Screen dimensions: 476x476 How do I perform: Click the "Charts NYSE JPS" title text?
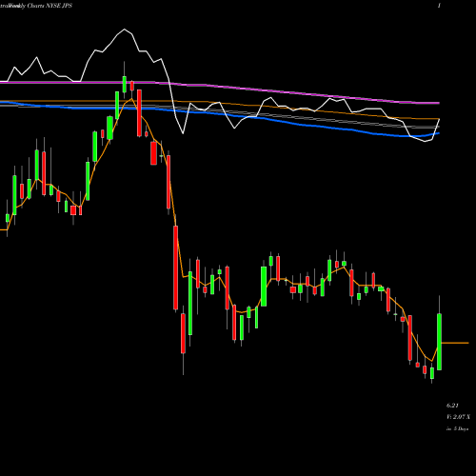click(50, 6)
